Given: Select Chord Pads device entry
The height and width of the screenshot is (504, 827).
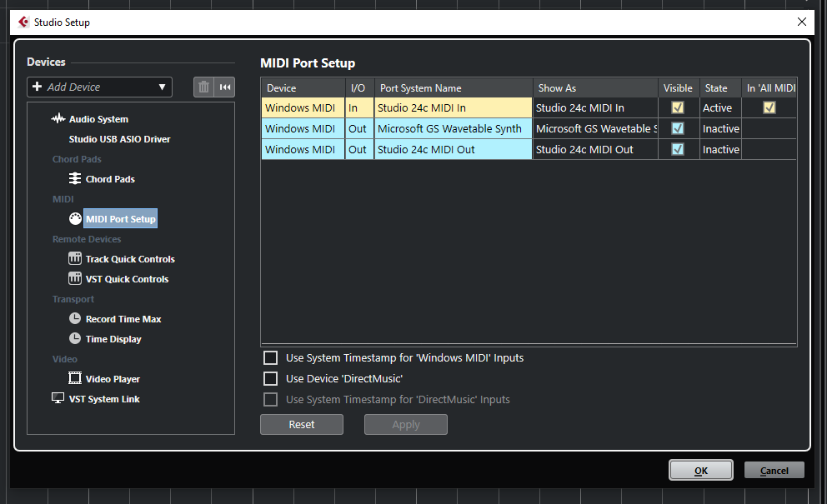Looking at the screenshot, I should tap(110, 179).
